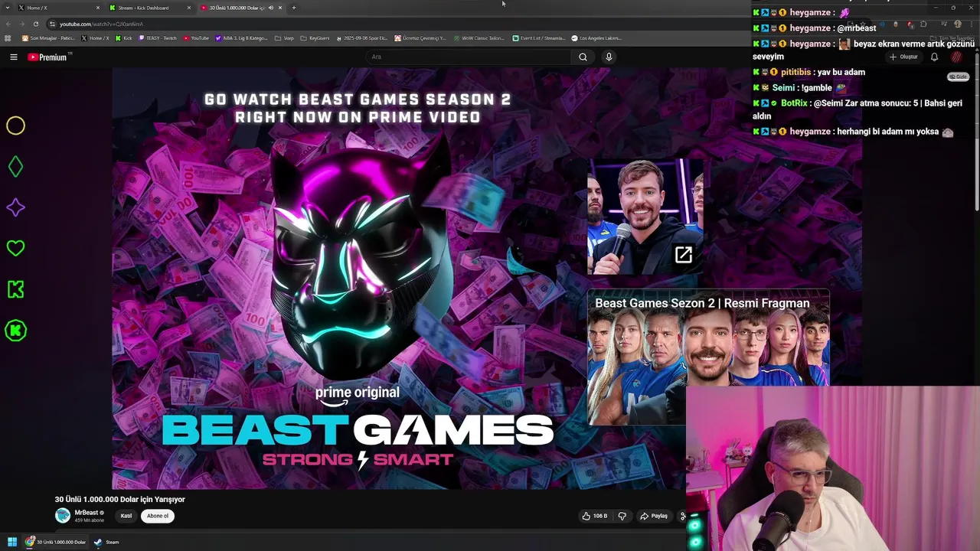Open 'Son Mesajlar' bookmark
Viewport: 980px width, 551px height.
(x=48, y=38)
